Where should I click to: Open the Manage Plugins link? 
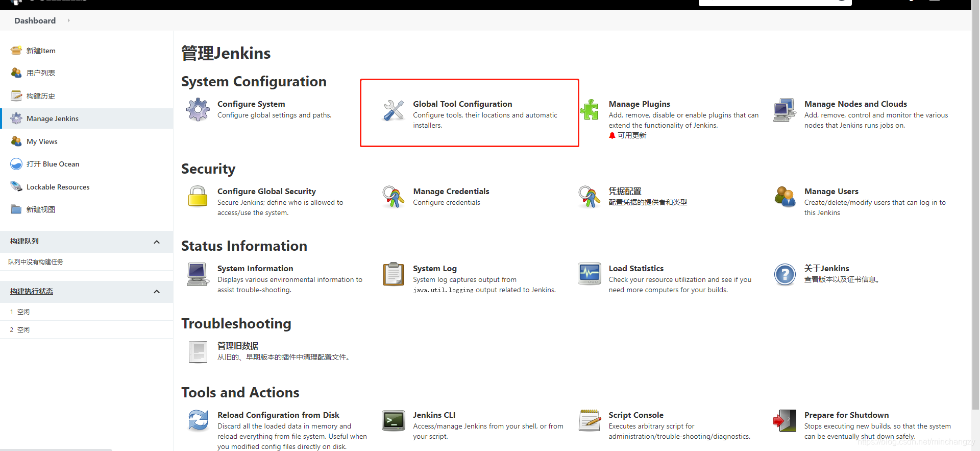coord(639,104)
